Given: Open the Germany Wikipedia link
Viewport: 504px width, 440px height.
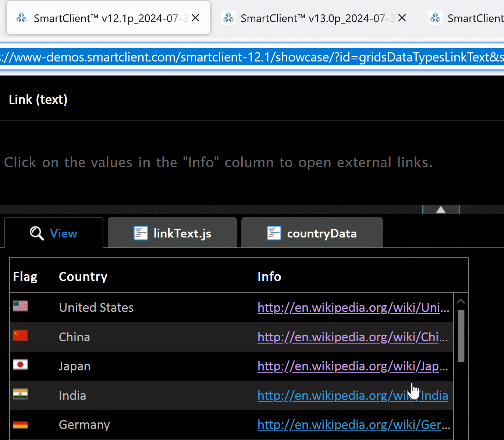Looking at the screenshot, I should [354, 425].
